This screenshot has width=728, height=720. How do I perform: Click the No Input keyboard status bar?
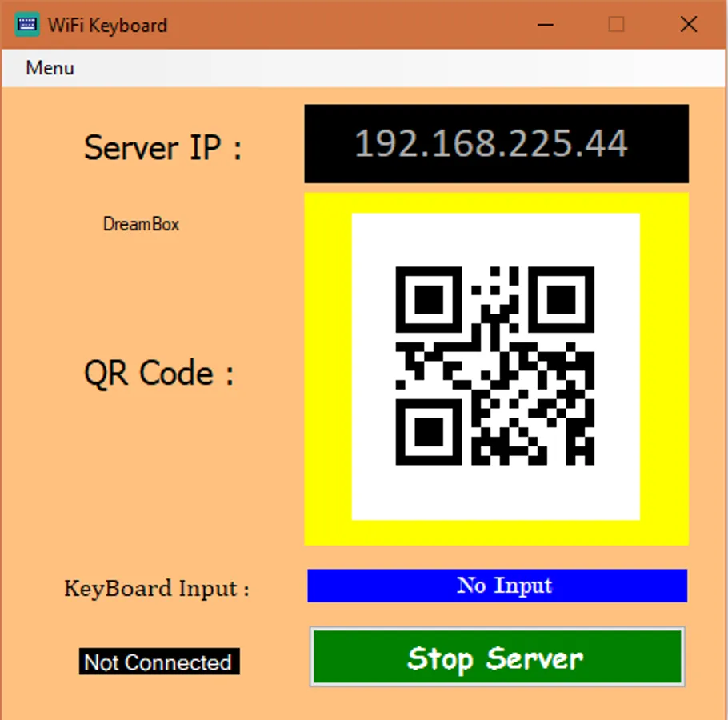click(x=497, y=586)
